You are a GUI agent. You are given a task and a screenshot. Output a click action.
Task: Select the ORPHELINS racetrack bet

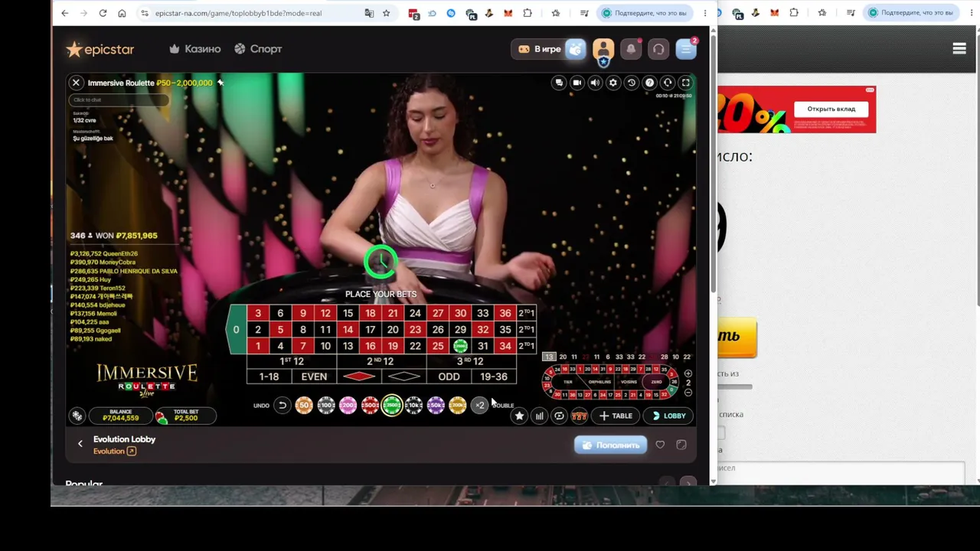tap(599, 382)
